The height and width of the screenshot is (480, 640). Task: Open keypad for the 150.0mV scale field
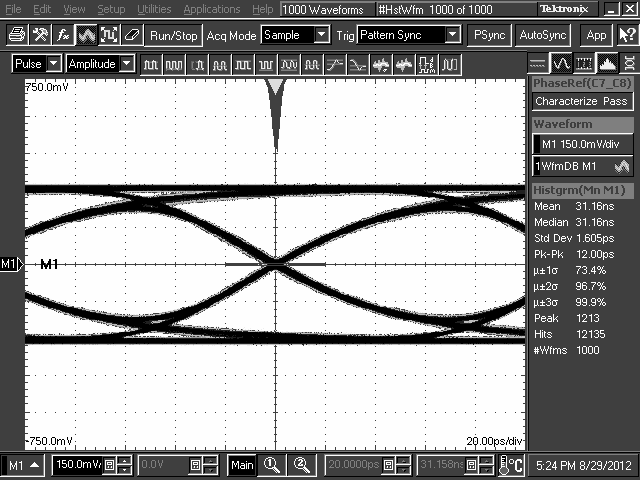[109, 465]
